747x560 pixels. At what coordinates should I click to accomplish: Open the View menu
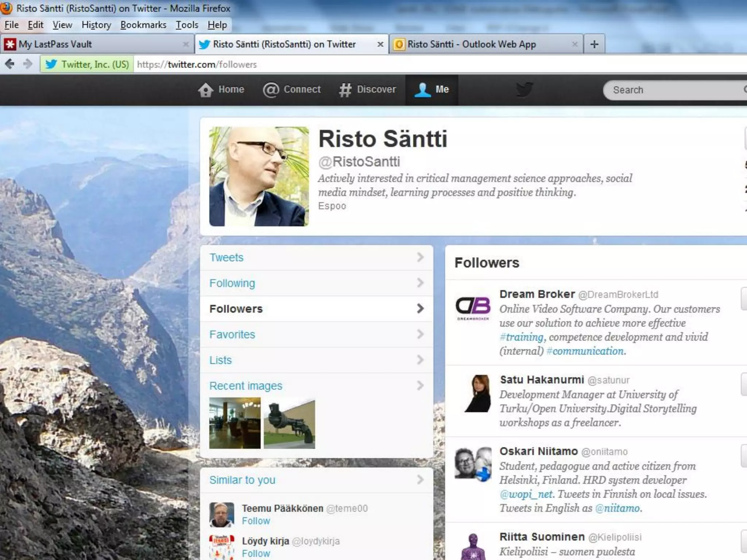click(x=62, y=25)
